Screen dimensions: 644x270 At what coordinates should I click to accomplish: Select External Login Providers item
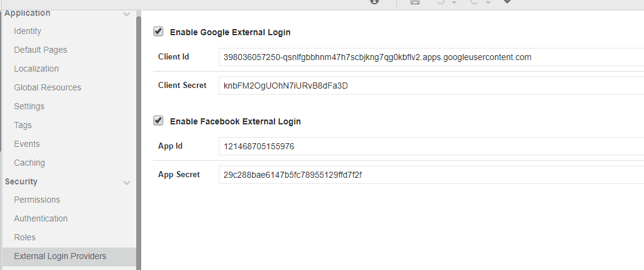[69, 257]
